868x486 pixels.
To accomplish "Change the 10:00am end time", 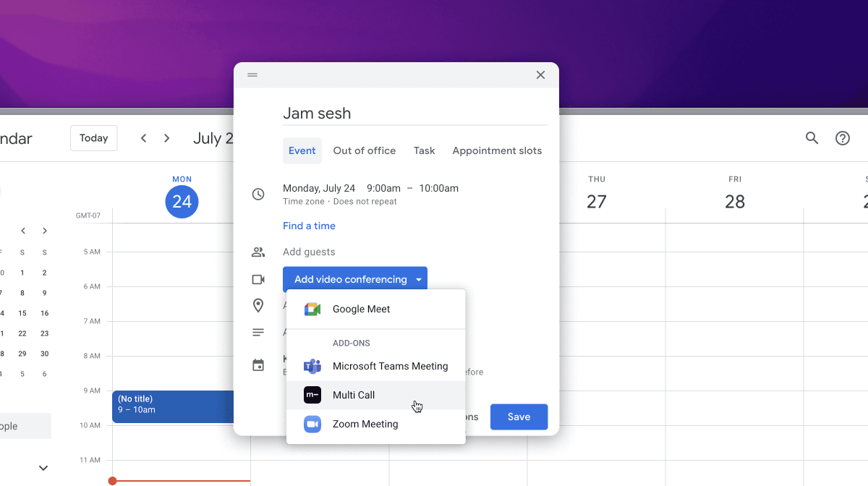I will point(439,188).
